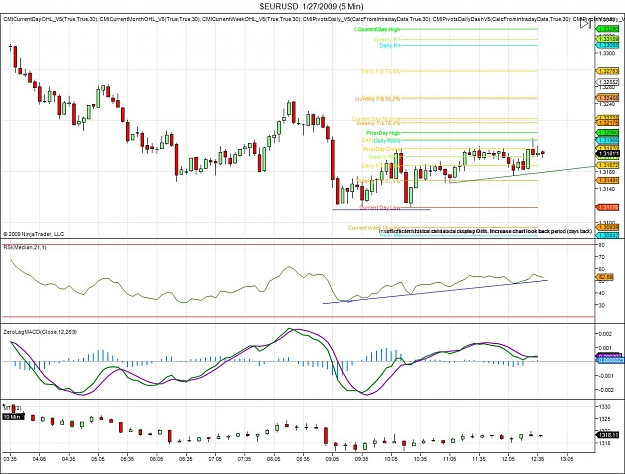
Task: Click the 09:05 time axis label
Action: coord(332,459)
